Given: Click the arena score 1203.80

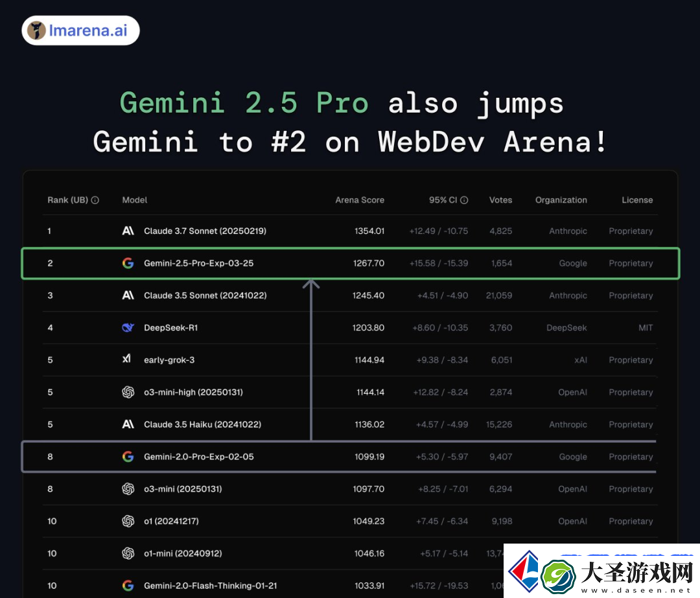Looking at the screenshot, I should pos(368,328).
